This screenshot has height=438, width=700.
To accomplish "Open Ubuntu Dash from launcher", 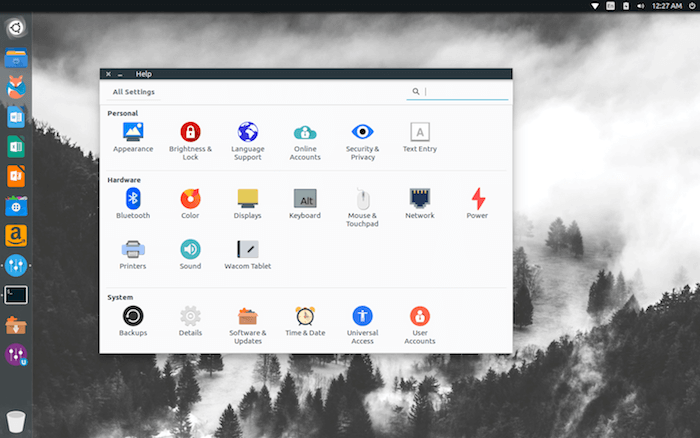I will (x=16, y=28).
